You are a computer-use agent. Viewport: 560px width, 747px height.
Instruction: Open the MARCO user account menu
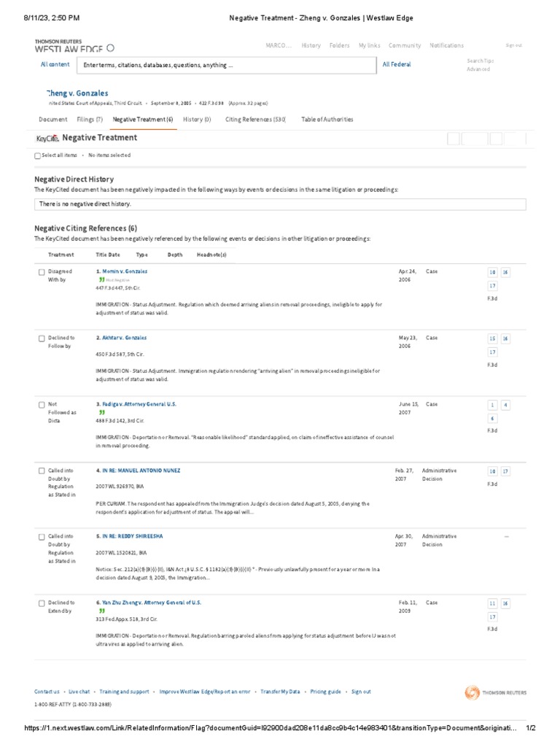pos(279,45)
